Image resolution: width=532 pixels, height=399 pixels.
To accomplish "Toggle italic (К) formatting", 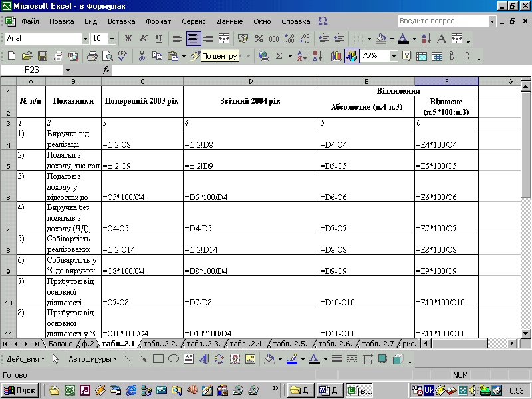I will (x=144, y=39).
